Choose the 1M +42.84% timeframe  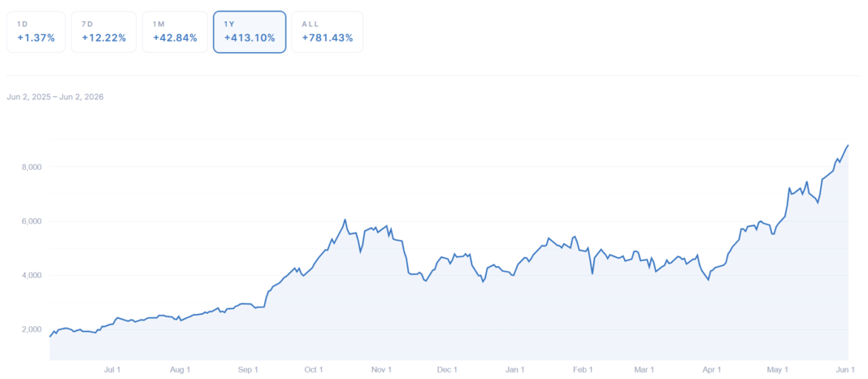click(175, 33)
